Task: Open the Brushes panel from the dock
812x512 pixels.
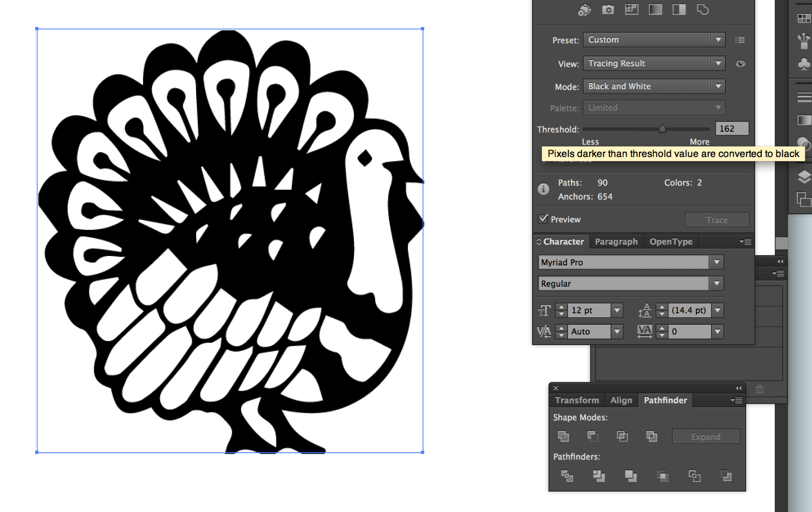Action: click(x=804, y=41)
